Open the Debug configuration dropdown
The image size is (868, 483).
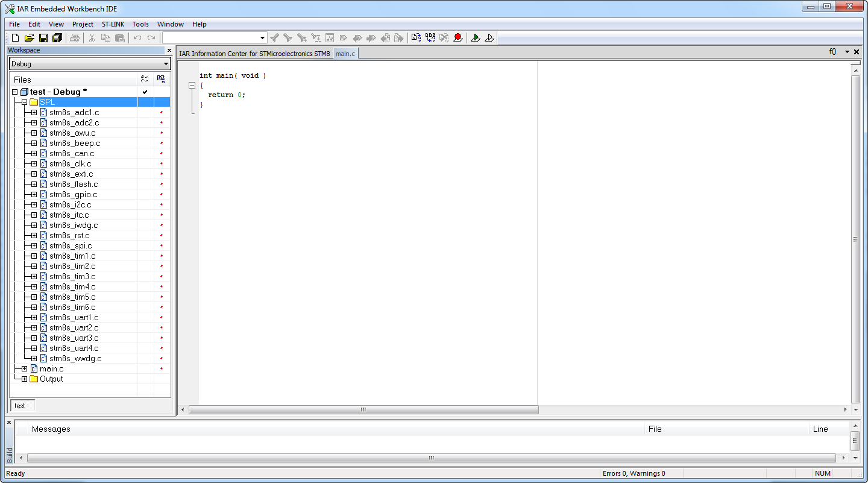coord(166,64)
